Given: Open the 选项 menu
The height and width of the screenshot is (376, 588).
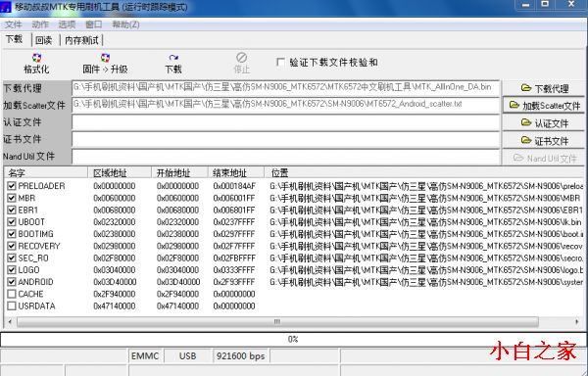Looking at the screenshot, I should [67, 24].
